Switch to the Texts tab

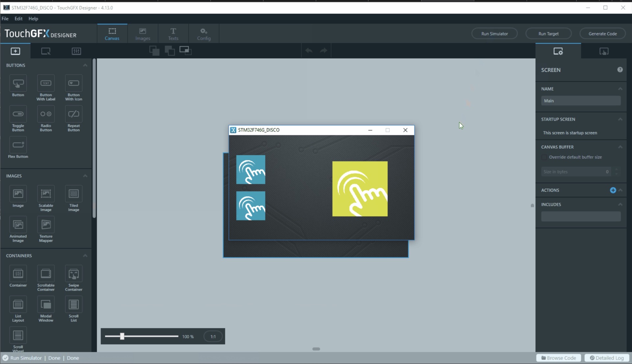(173, 34)
